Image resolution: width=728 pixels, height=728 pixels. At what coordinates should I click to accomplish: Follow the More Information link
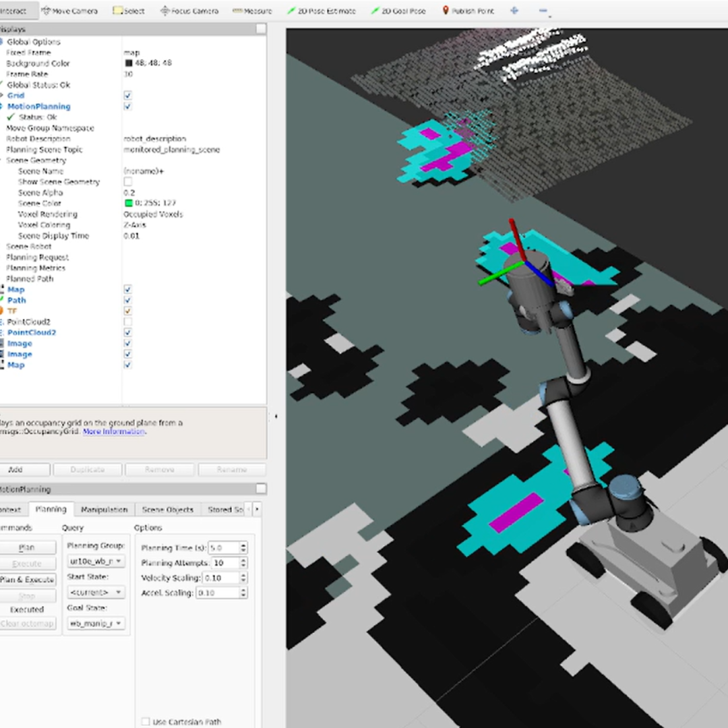tap(113, 431)
